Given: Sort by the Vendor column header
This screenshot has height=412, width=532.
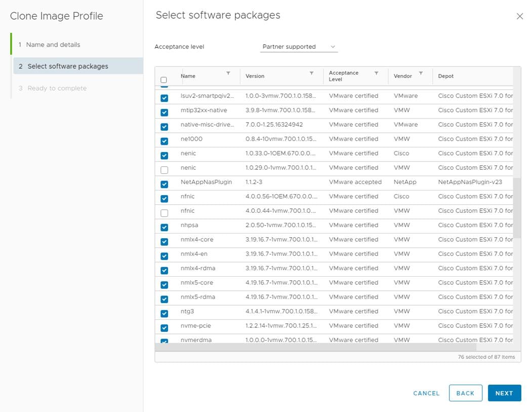Looking at the screenshot, I should pyautogui.click(x=403, y=76).
